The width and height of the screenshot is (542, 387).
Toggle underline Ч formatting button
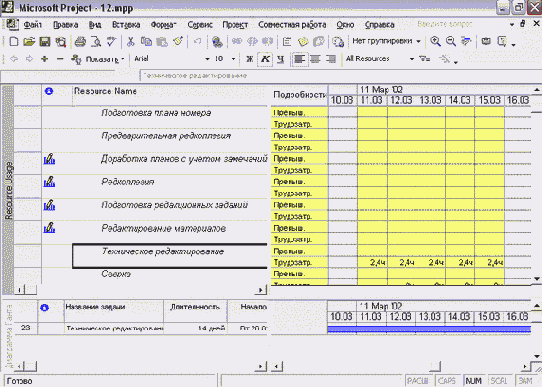pos(281,59)
